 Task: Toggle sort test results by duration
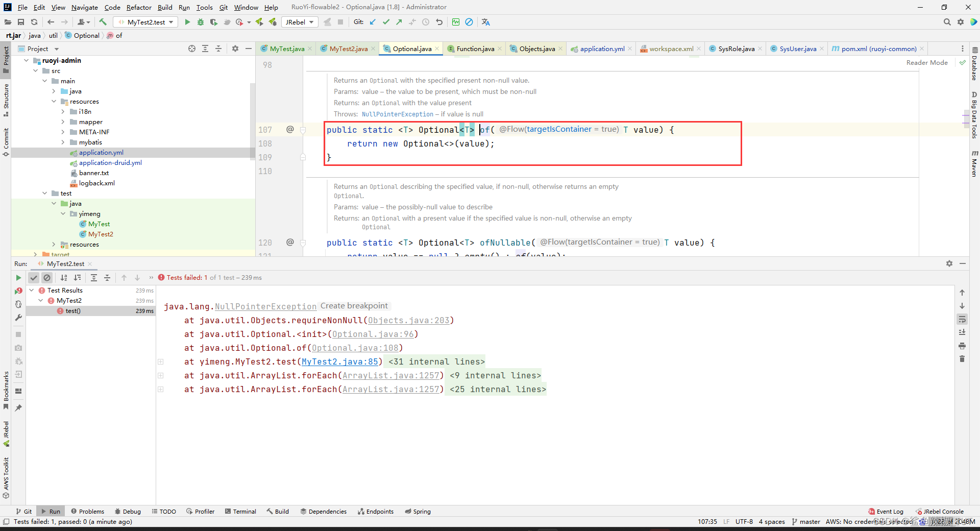77,278
